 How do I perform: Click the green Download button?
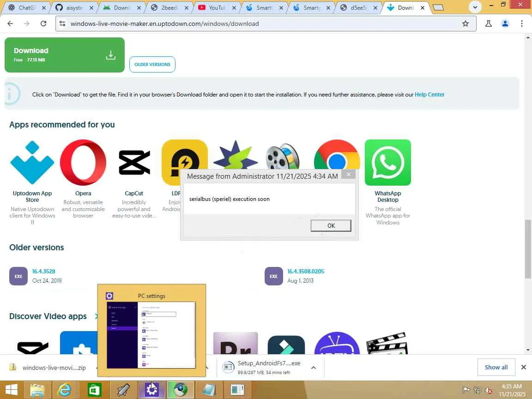65,55
